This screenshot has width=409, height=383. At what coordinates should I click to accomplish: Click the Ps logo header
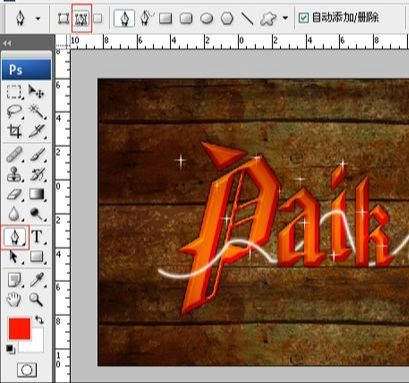pyautogui.click(x=27, y=70)
